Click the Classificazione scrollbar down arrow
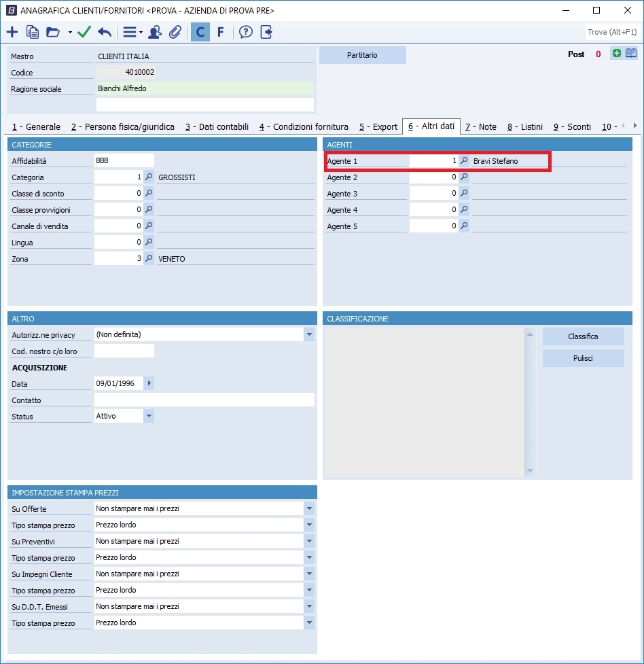644x664 pixels. (x=530, y=470)
